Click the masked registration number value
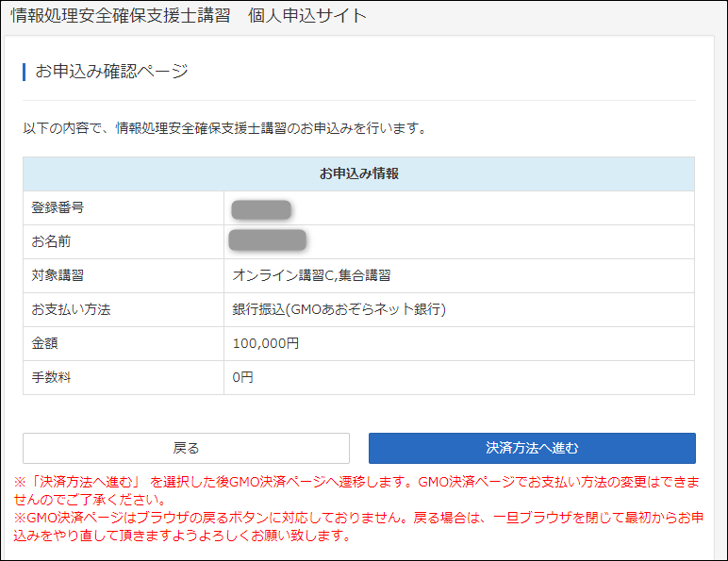Viewport: 728px width, 561px height. point(261,209)
